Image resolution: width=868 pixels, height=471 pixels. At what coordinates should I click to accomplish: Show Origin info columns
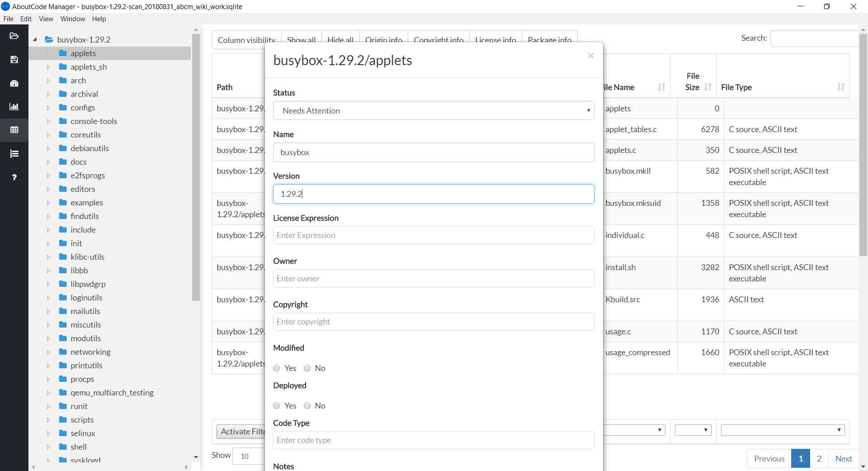tap(384, 37)
